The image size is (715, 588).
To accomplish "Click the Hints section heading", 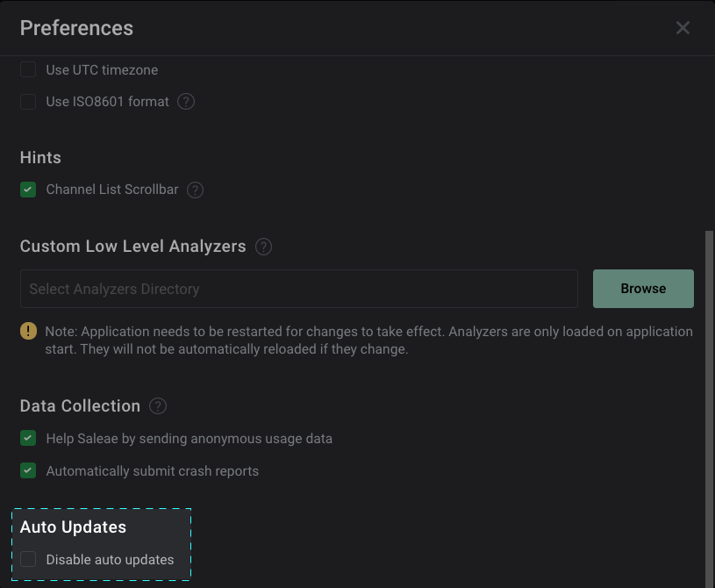I will pos(40,157).
